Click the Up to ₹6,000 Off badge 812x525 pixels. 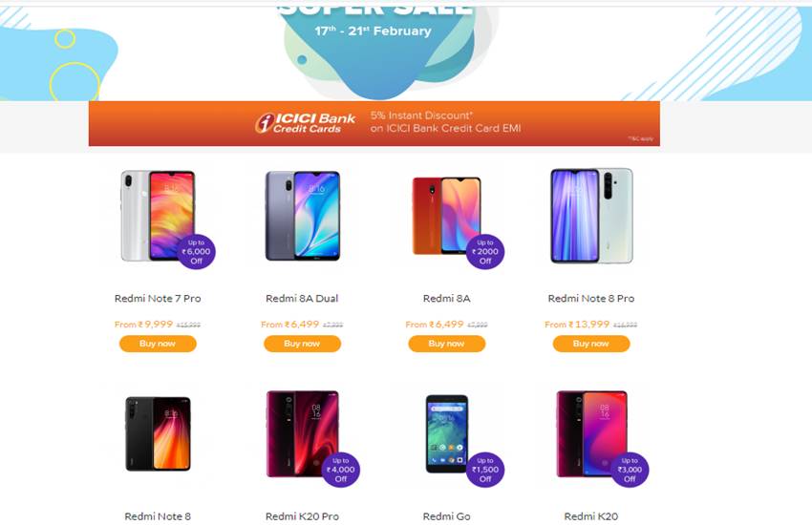click(196, 251)
